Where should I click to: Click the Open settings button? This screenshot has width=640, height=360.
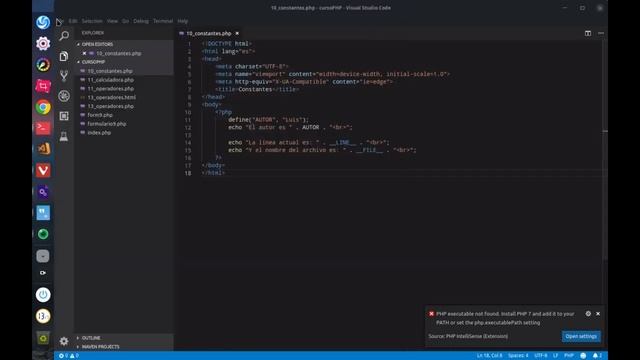(x=581, y=336)
